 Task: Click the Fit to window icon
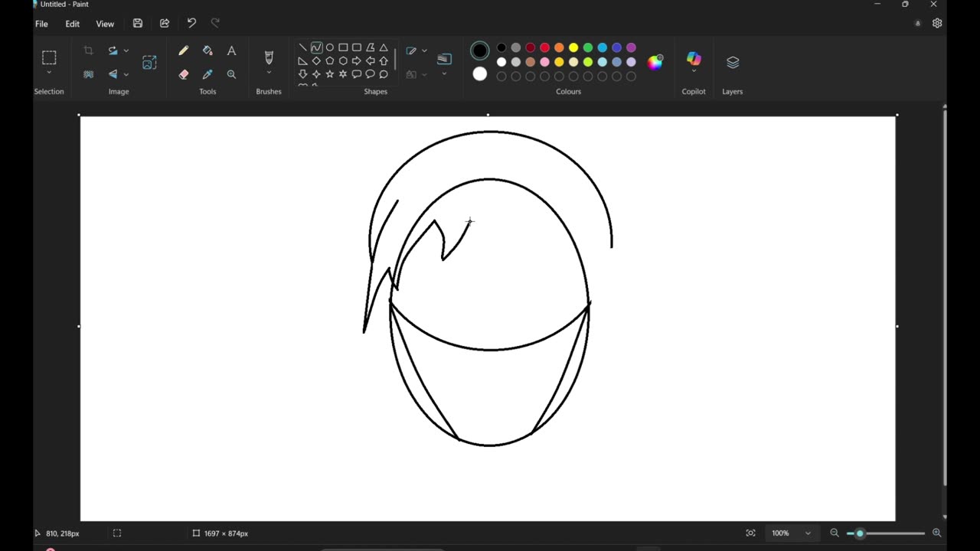750,533
